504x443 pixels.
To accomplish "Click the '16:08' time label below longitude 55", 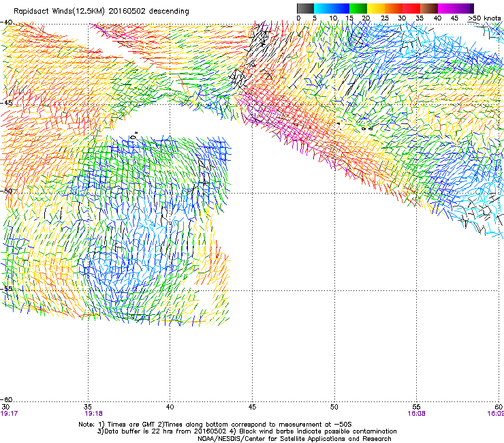I will tap(416, 414).
